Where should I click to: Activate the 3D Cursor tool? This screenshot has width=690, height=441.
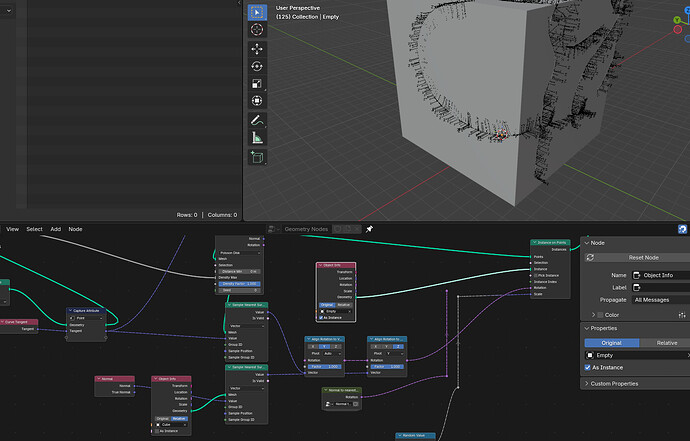pyautogui.click(x=257, y=29)
